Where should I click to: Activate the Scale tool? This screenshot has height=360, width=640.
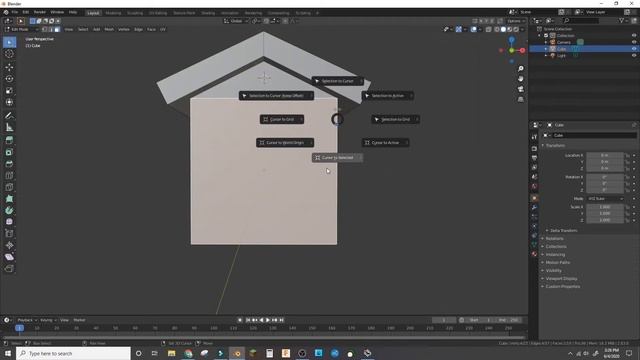click(9, 91)
